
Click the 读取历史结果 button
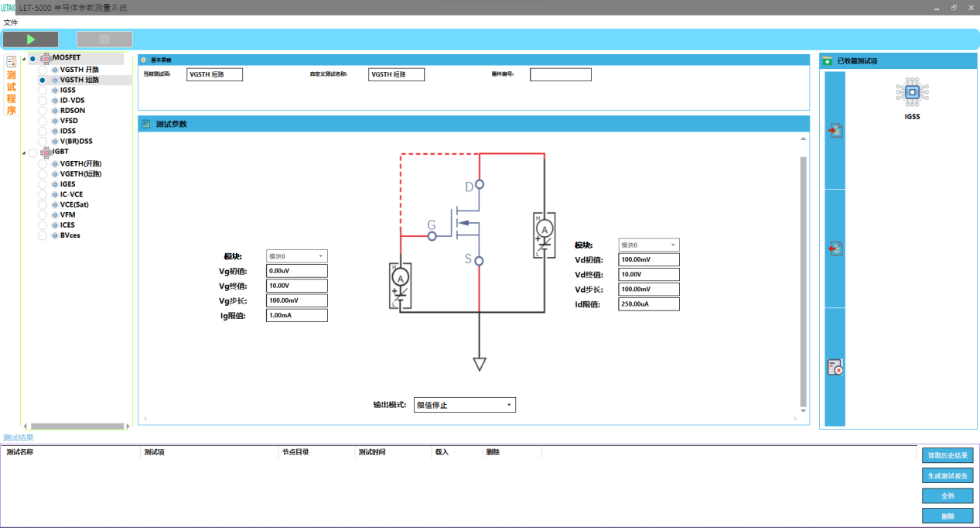tap(947, 455)
